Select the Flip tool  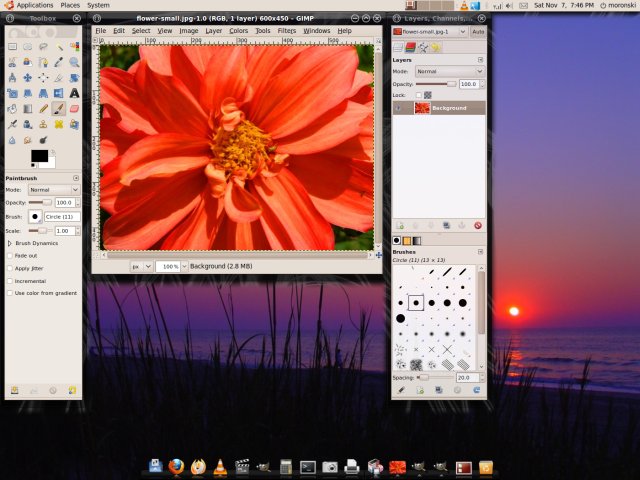point(59,93)
